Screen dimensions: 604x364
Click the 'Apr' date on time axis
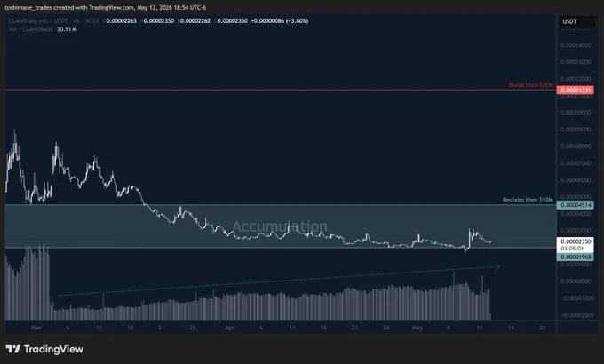point(229,328)
